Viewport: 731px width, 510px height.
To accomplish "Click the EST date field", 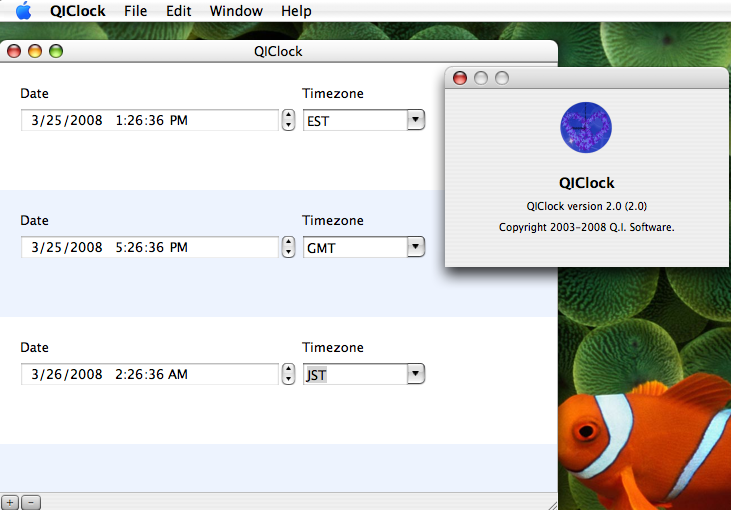I will [x=150, y=120].
